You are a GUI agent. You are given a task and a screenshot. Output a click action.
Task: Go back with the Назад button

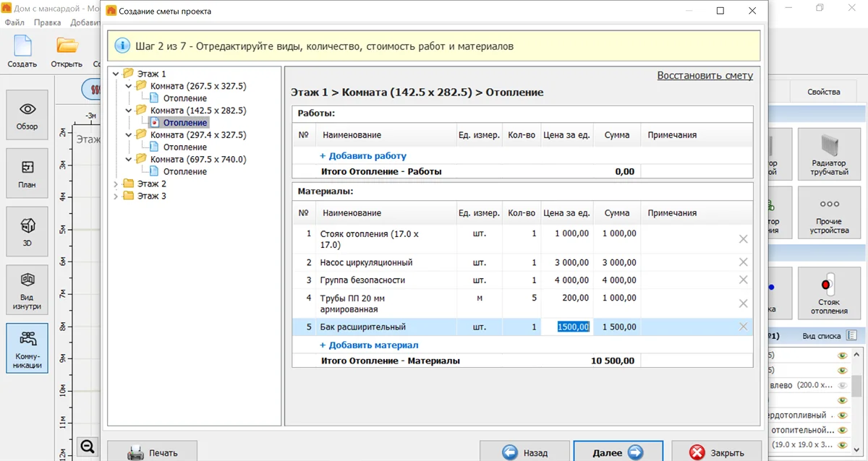525,452
